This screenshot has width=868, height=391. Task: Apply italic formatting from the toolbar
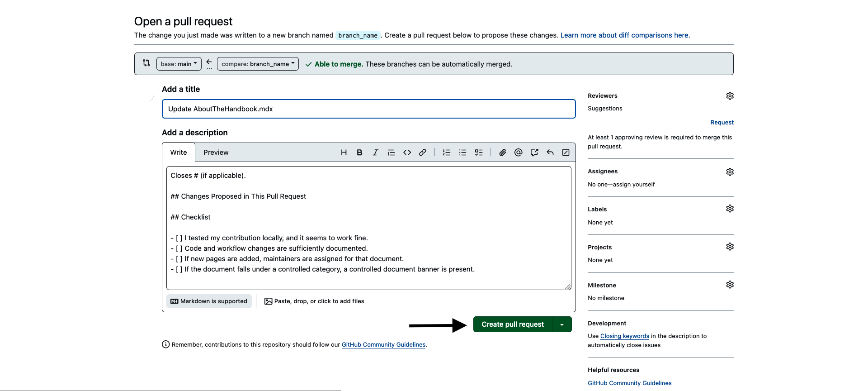tap(375, 153)
